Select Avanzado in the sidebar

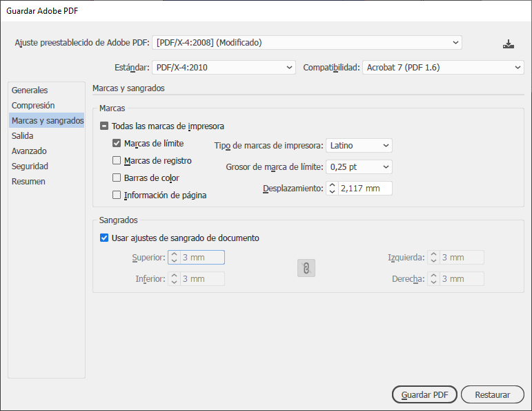coord(46,151)
